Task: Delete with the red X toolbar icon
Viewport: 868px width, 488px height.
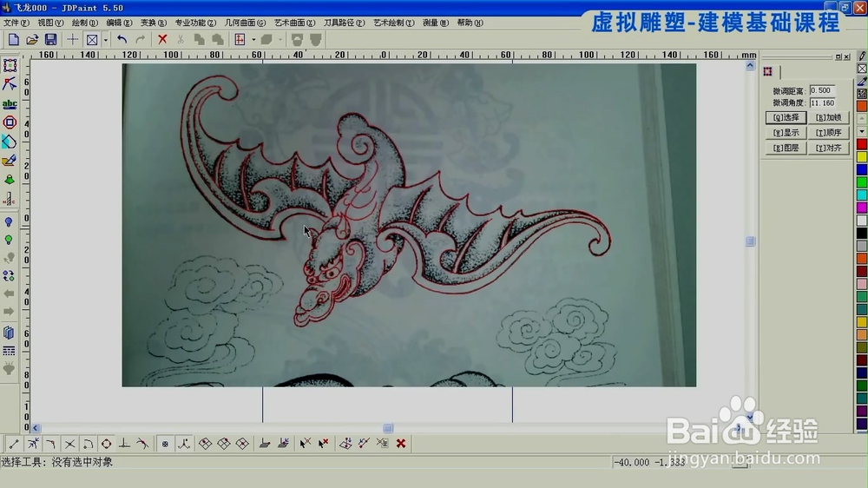Action: coord(162,40)
